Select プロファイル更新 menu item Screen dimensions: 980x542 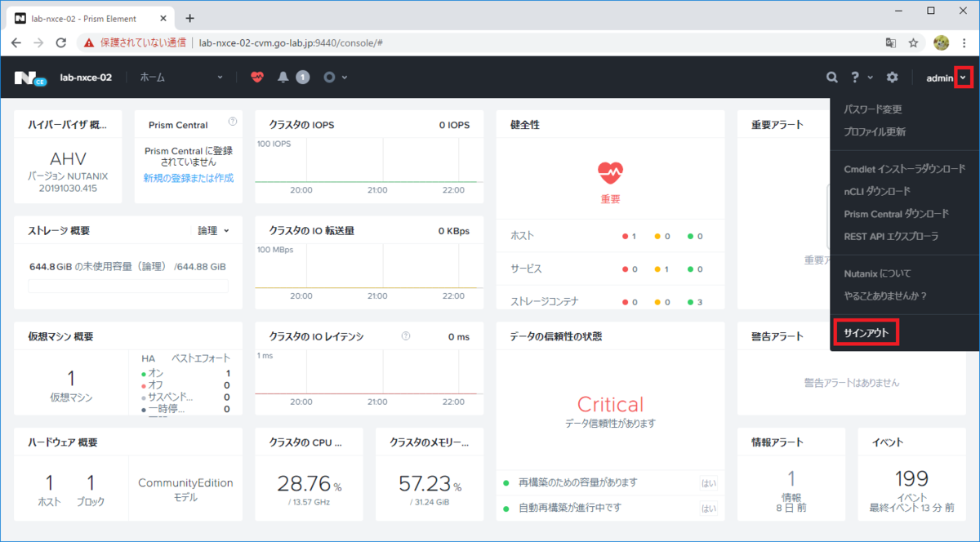875,131
